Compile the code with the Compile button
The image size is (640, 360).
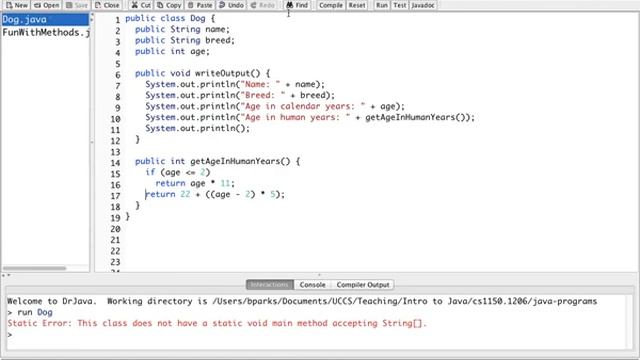[331, 5]
